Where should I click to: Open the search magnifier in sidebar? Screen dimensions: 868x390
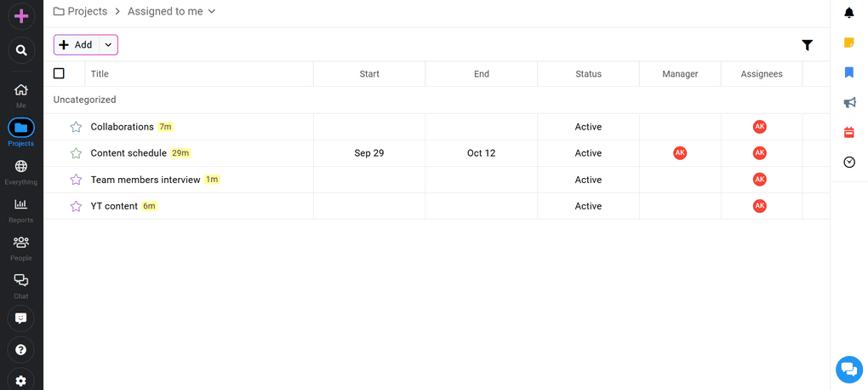coord(21,50)
